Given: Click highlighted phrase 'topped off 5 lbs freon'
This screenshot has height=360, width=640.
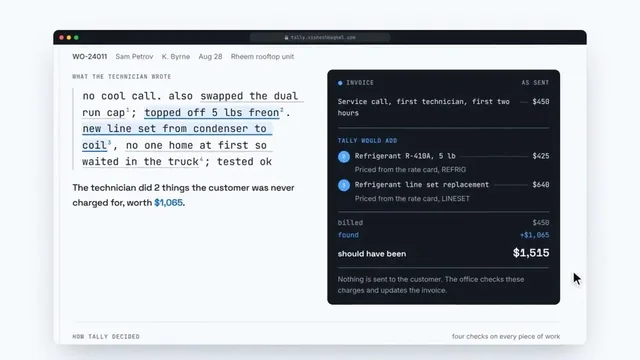Looking at the screenshot, I should tap(212, 112).
